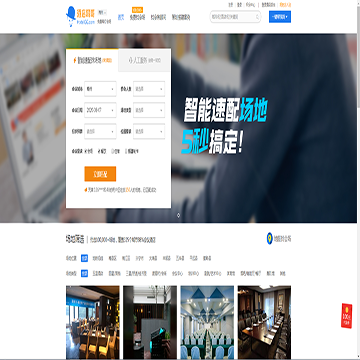Screen dimensions: 360x360
Task: Click the lightning bolt icon on smart-match tab
Action: tap(75, 60)
